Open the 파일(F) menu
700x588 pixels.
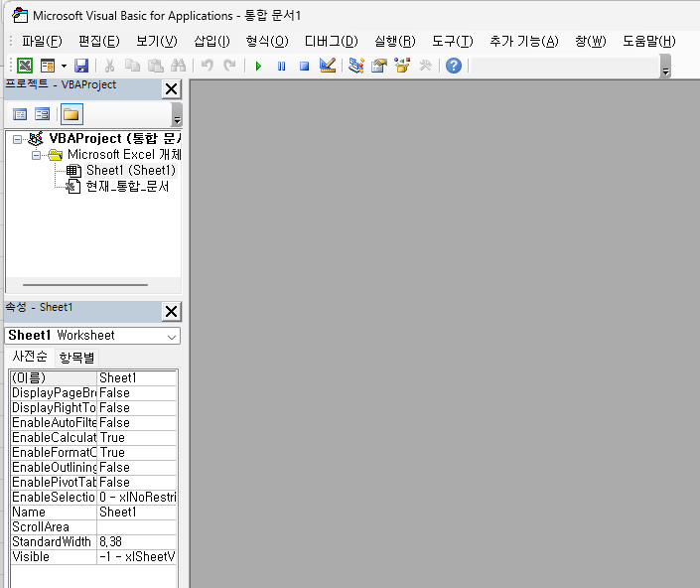42,41
